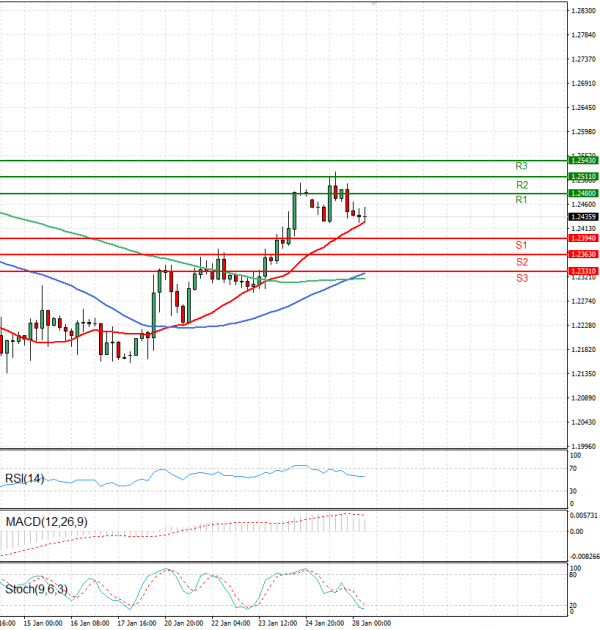This screenshot has height=630, width=600.
Task: Click the R2 resistance label
Action: (522, 185)
